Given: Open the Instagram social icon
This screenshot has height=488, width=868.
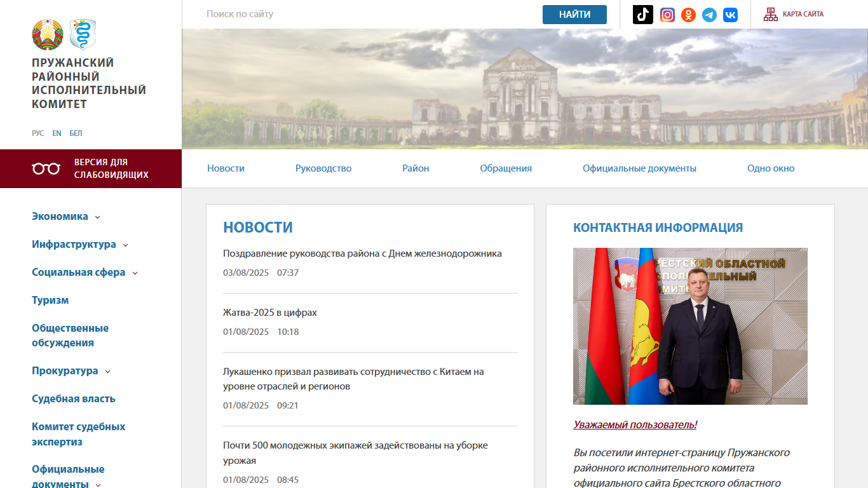Looking at the screenshot, I should (x=667, y=15).
